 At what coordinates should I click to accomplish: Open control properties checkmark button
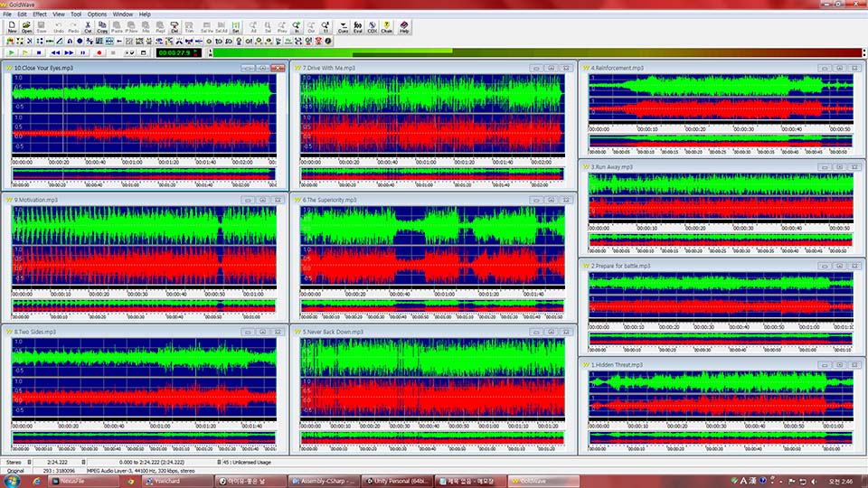pos(129,52)
